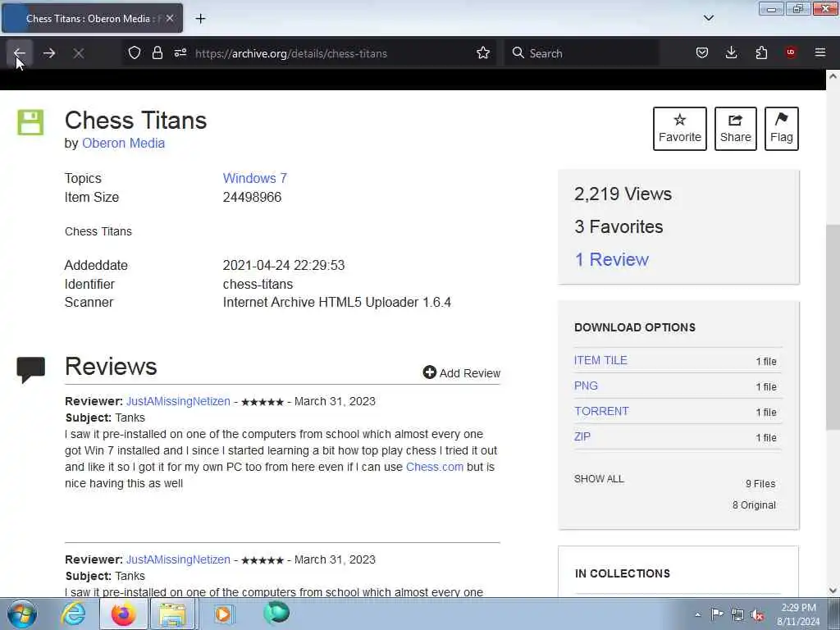Open the media player taskbar icon
This screenshot has height=630, width=840.
pyautogui.click(x=224, y=614)
